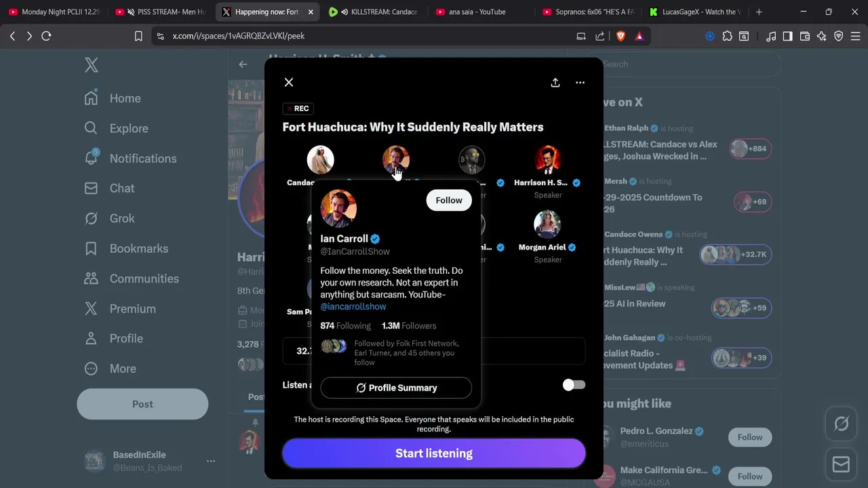Click the Notifications bell icon
Image resolution: width=868 pixels, height=488 pixels.
point(91,158)
